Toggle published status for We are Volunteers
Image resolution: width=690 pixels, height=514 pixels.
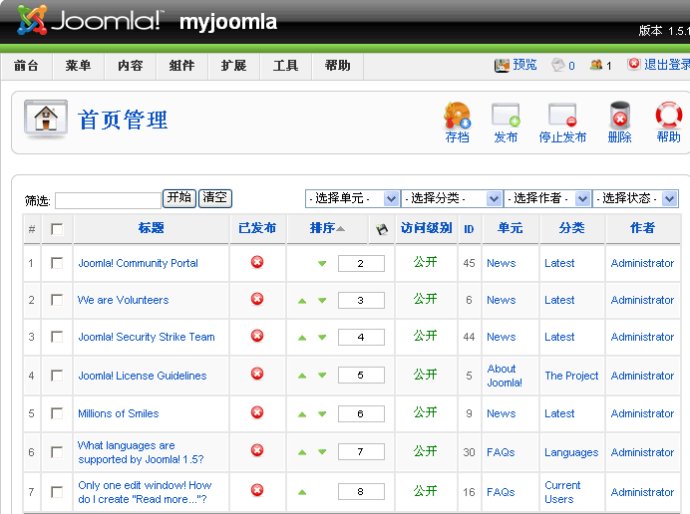point(257,299)
